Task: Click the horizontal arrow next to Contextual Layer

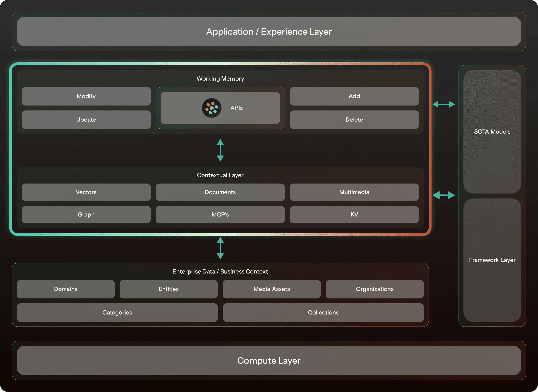Action: pos(443,195)
